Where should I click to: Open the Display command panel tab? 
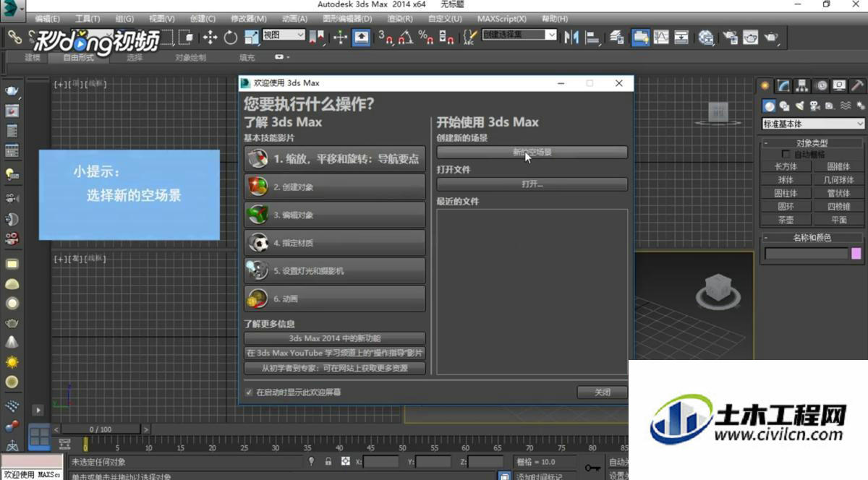[839, 86]
